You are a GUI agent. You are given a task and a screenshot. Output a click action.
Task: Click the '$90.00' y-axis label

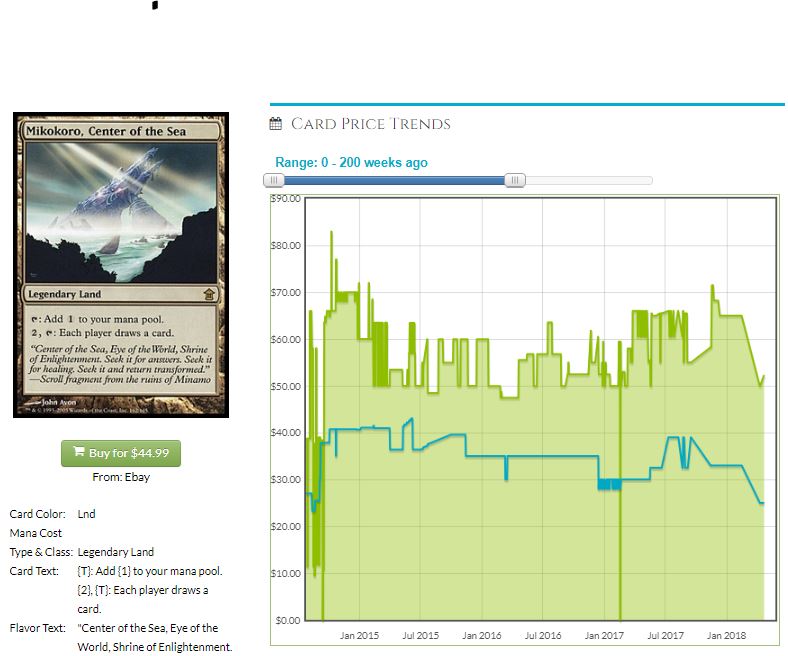point(286,199)
